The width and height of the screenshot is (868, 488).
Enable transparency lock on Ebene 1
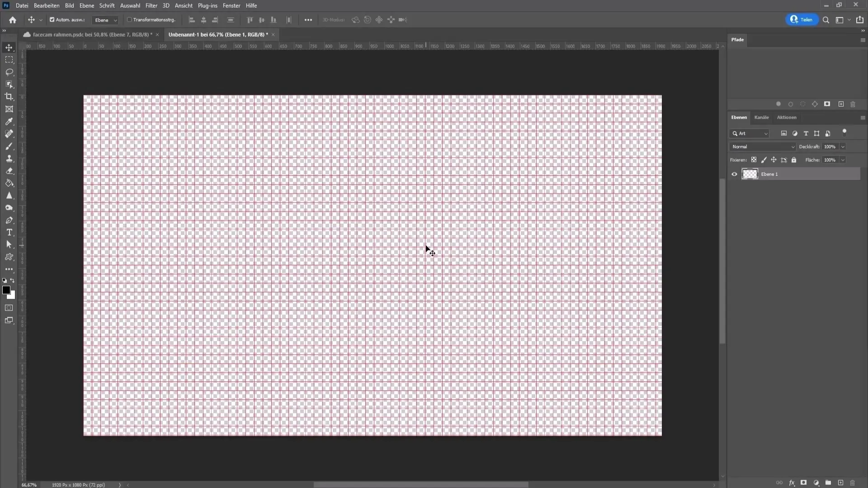pyautogui.click(x=753, y=160)
